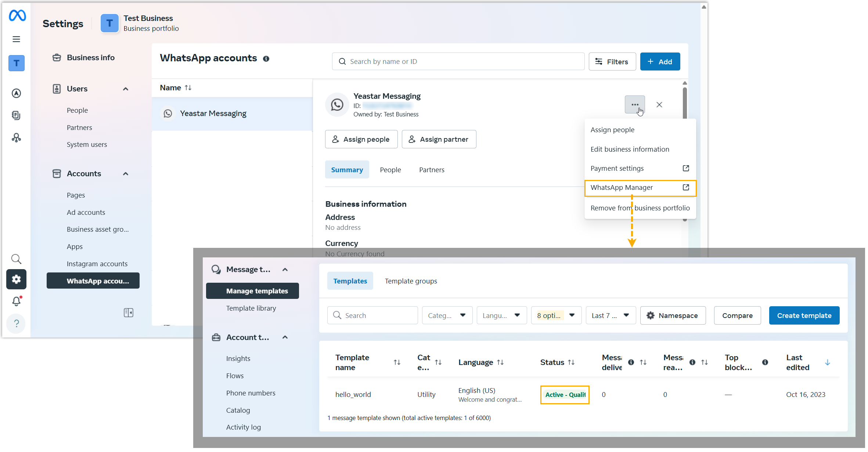Open the help question mark icon
Viewport: 868px width, 452px height.
(x=16, y=323)
